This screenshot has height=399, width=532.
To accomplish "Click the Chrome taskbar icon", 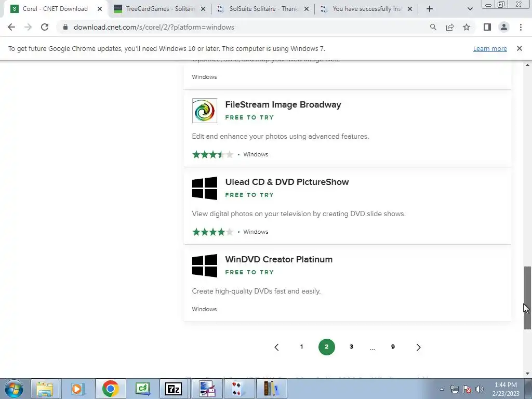I will click(110, 389).
